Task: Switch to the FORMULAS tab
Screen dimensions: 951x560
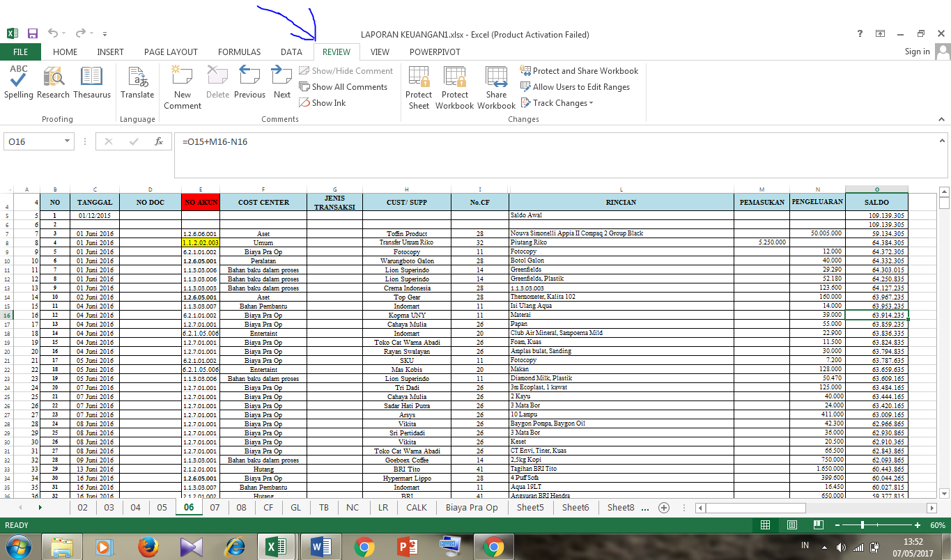Action: 239,52
